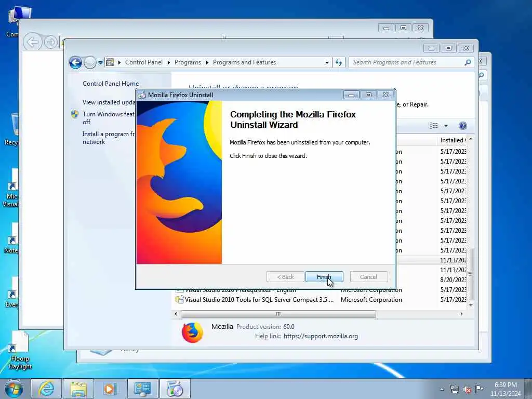The height and width of the screenshot is (399, 532).
Task: Select Programs in the breadcrumb path
Action: [x=188, y=62]
